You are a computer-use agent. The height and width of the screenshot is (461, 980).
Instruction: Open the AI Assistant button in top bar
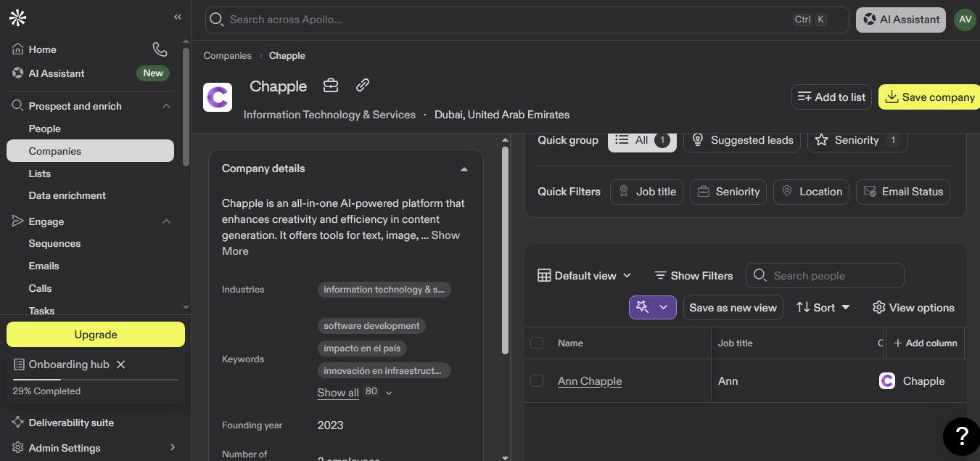pos(901,20)
